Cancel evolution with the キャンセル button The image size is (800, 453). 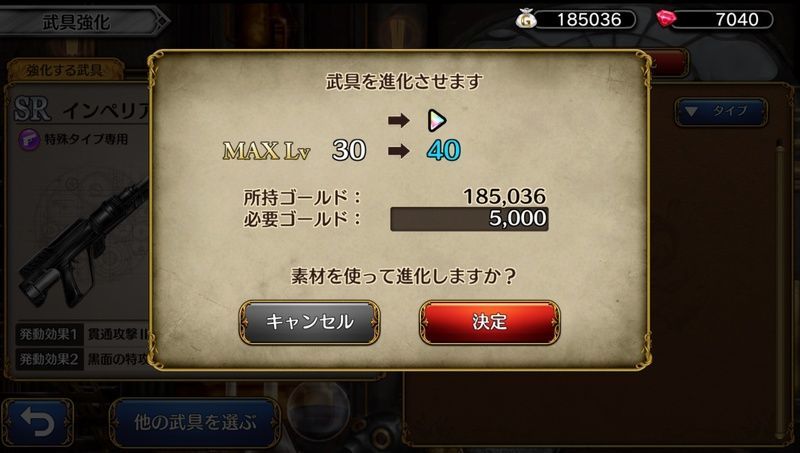309,322
